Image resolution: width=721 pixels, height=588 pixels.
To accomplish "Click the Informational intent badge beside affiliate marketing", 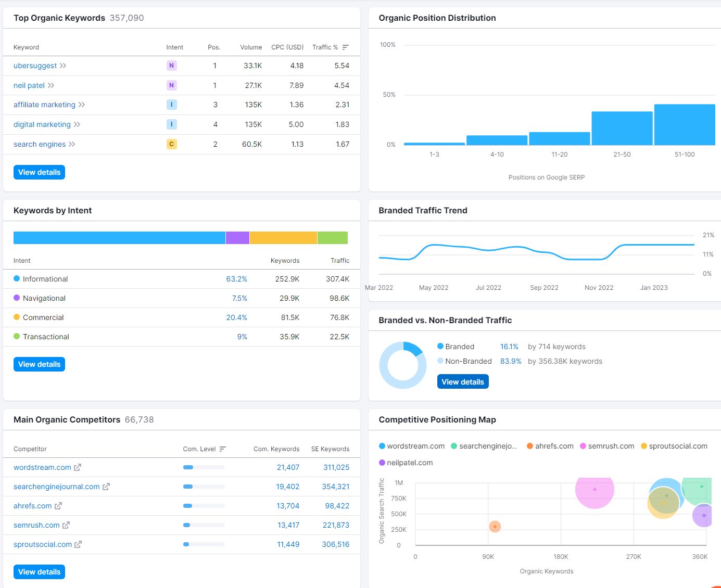I will [172, 105].
